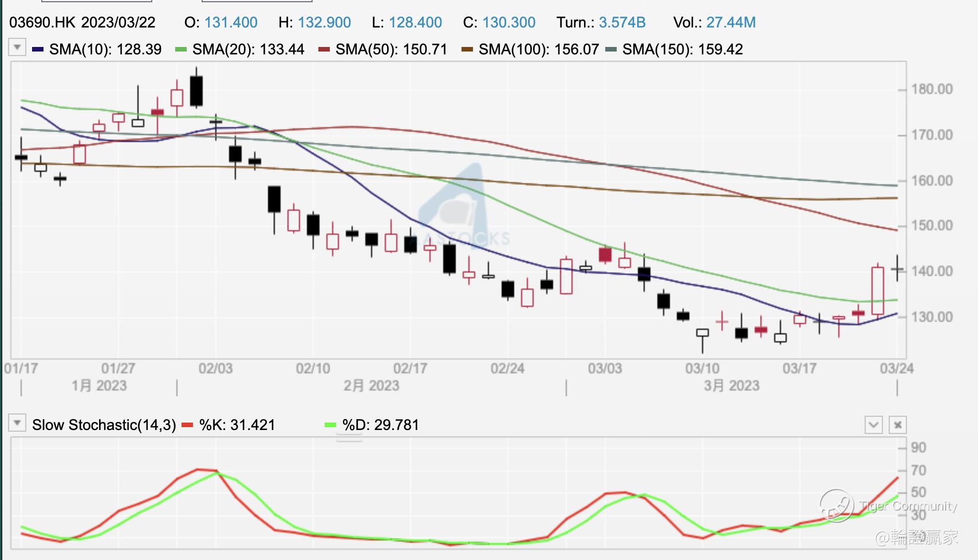Click the 3月 2023 month label

pyautogui.click(x=732, y=385)
